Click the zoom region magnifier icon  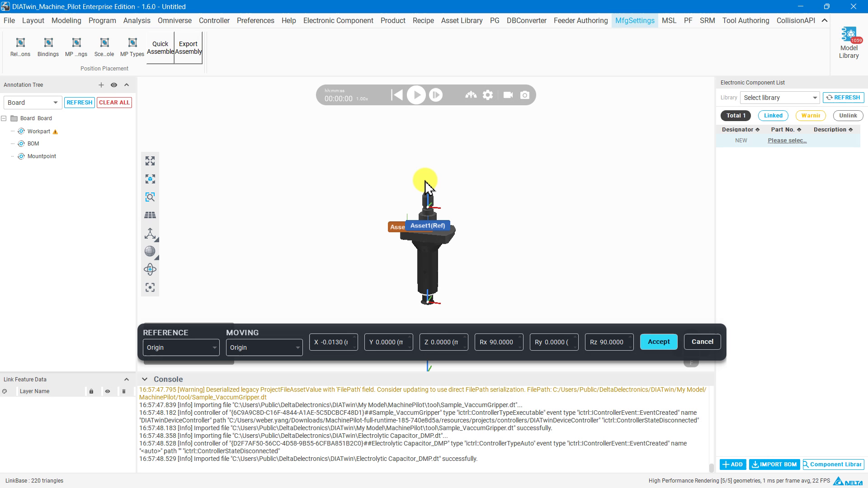pyautogui.click(x=150, y=197)
